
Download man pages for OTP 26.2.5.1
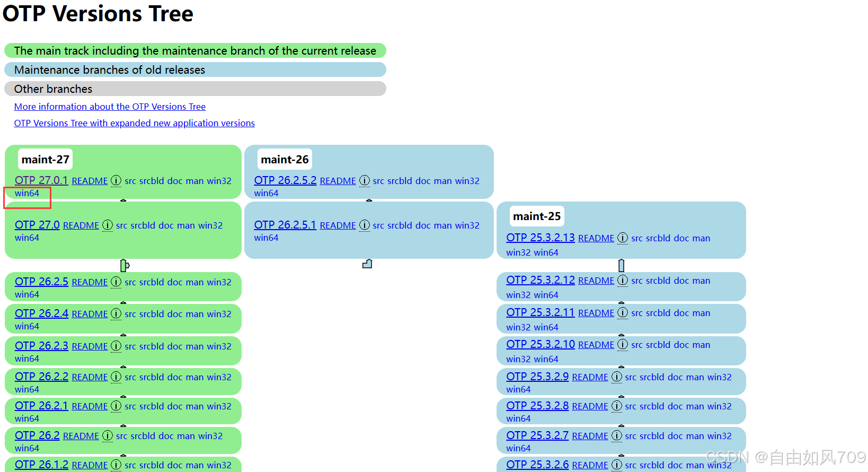point(443,225)
